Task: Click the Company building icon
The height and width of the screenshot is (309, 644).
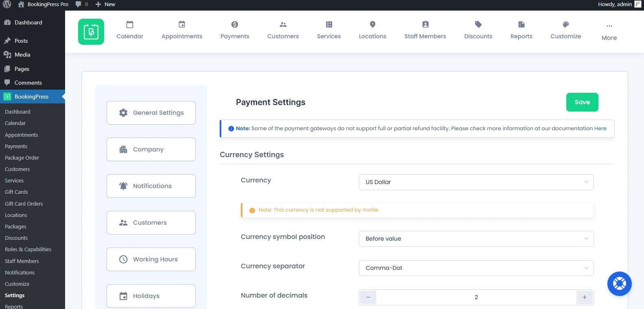Action: (x=123, y=149)
